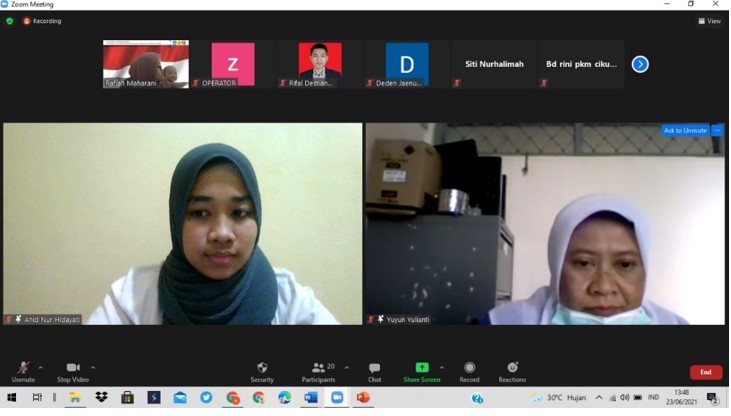Viewport: 731px width, 416px height.
Task: Expand Share Screen options arrow
Action: [442, 367]
